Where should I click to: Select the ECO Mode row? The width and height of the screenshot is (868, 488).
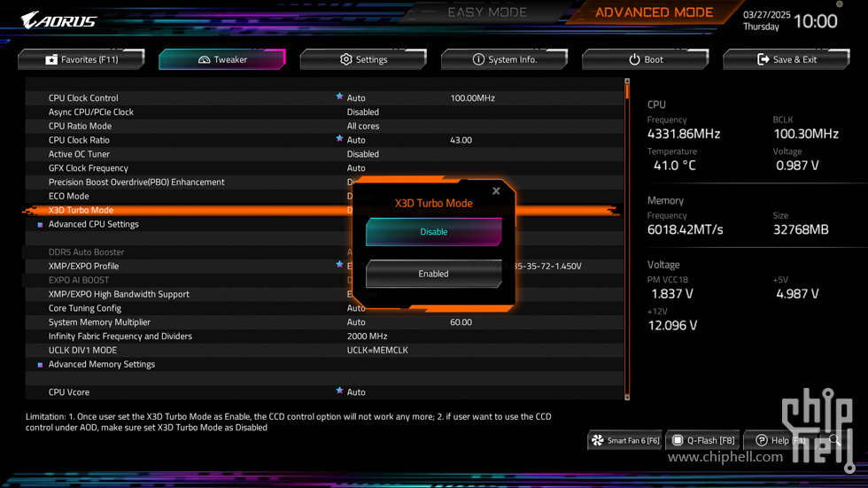[324, 196]
